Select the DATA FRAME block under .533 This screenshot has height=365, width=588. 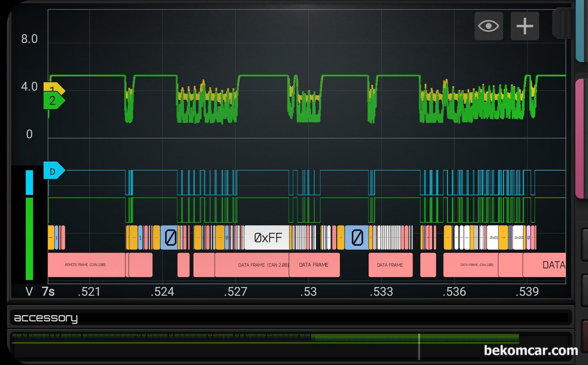[390, 265]
